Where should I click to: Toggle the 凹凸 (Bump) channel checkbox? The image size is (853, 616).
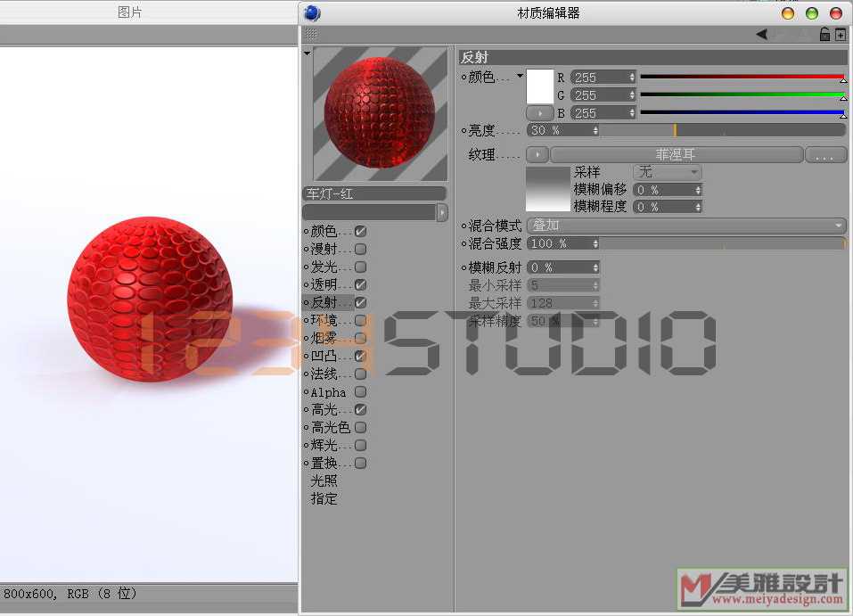pyautogui.click(x=361, y=356)
